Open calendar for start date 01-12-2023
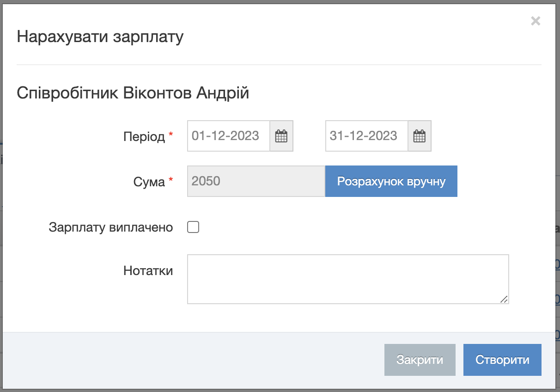The width and height of the screenshot is (560, 392). 281,136
